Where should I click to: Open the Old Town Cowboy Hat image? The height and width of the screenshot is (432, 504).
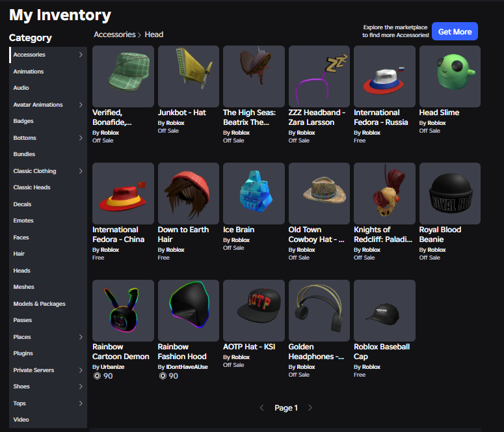[x=319, y=193]
